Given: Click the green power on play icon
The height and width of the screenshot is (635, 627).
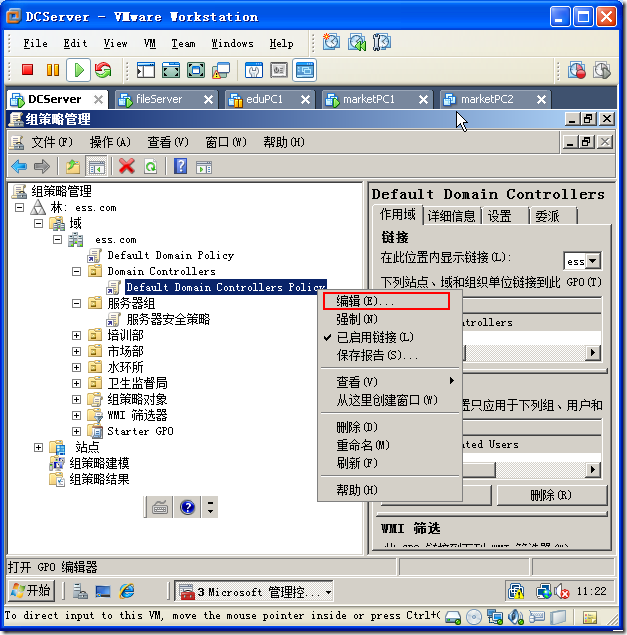Looking at the screenshot, I should click(78, 70).
